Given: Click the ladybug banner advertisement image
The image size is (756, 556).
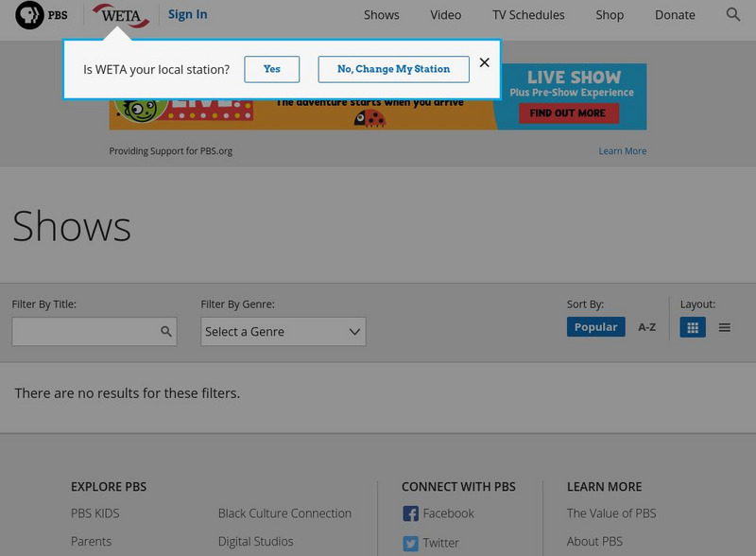Looking at the screenshot, I should 377,113.
